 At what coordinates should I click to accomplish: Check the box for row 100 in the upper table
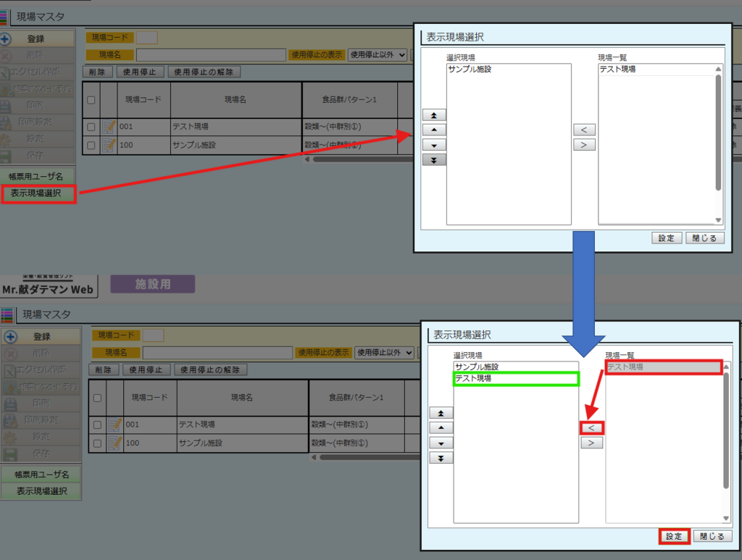coord(91,146)
